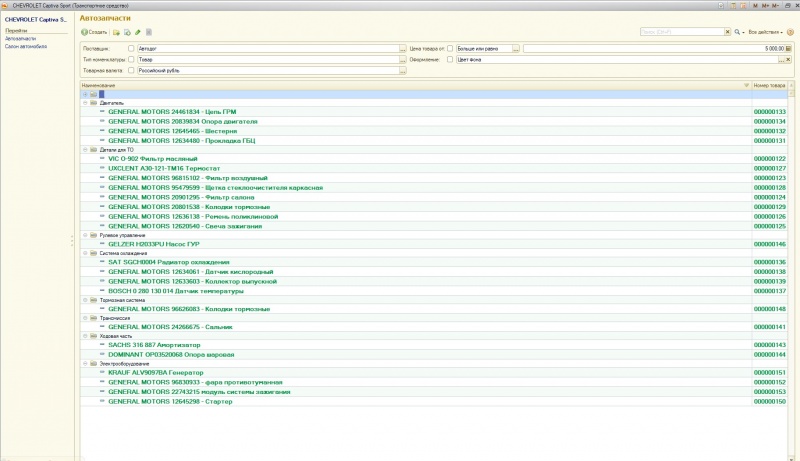Viewport: 800px width, 461px height.
Task: Click into the search input field
Action: (x=682, y=32)
